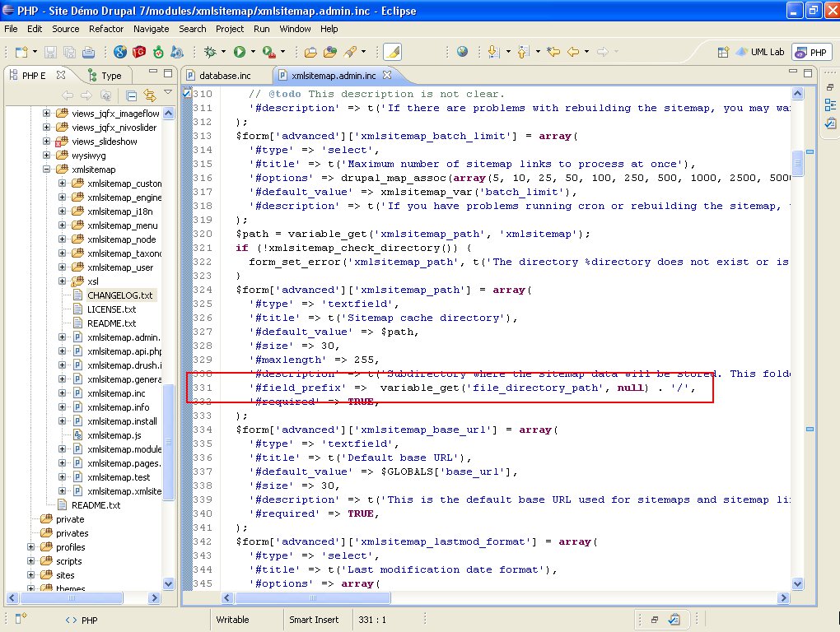Minimize the PHP Explorer panel
The image size is (840, 632).
tap(153, 72)
